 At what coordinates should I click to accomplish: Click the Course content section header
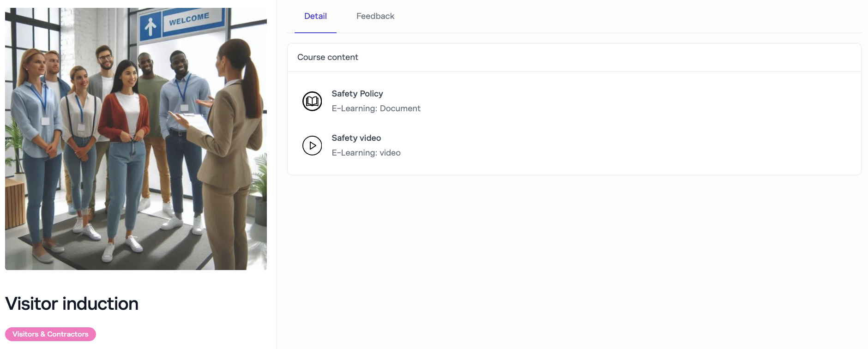pyautogui.click(x=327, y=57)
